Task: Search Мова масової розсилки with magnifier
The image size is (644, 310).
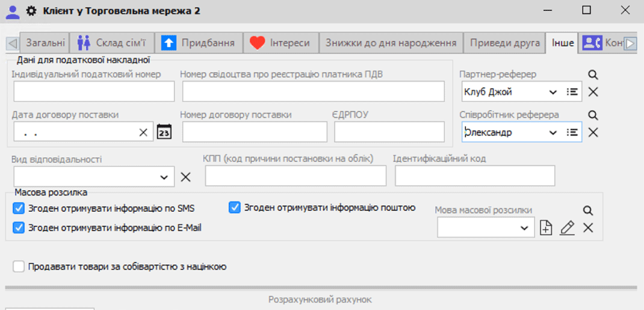Action: pyautogui.click(x=588, y=211)
